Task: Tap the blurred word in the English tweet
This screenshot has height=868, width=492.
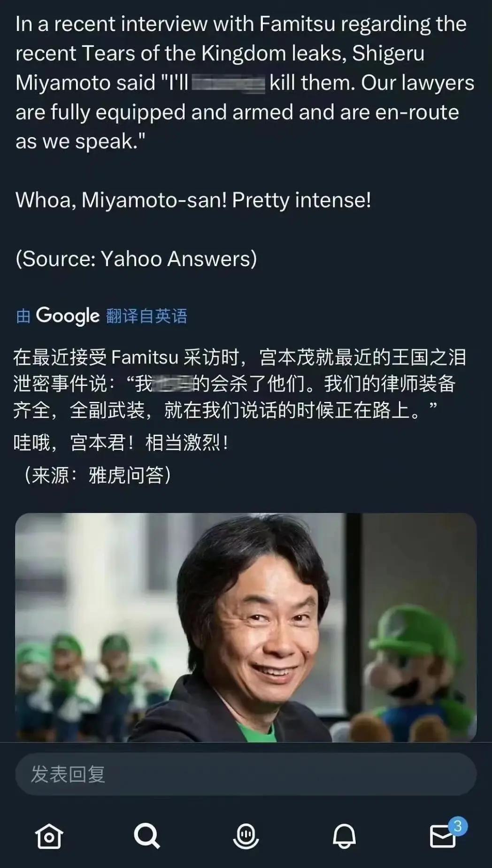Action: point(229,83)
